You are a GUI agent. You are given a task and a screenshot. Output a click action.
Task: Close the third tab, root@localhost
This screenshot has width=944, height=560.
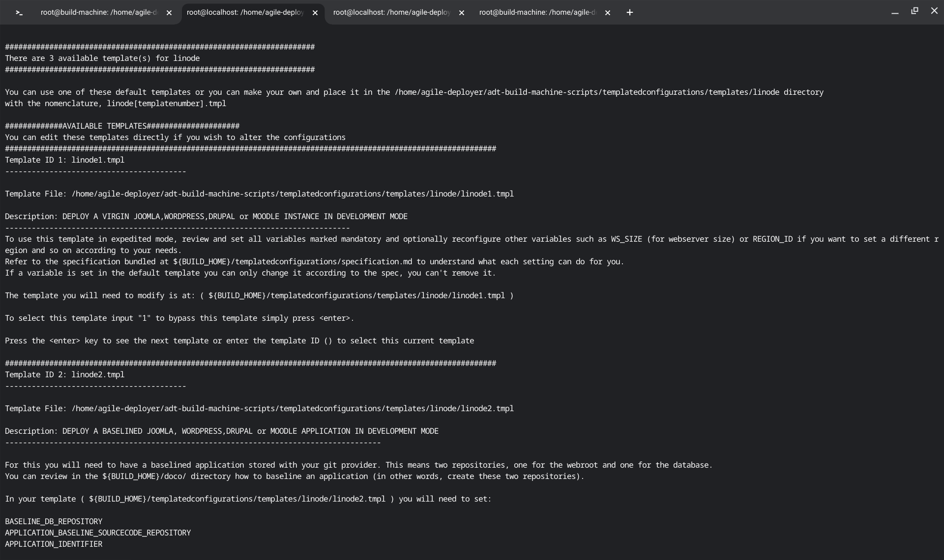(461, 13)
